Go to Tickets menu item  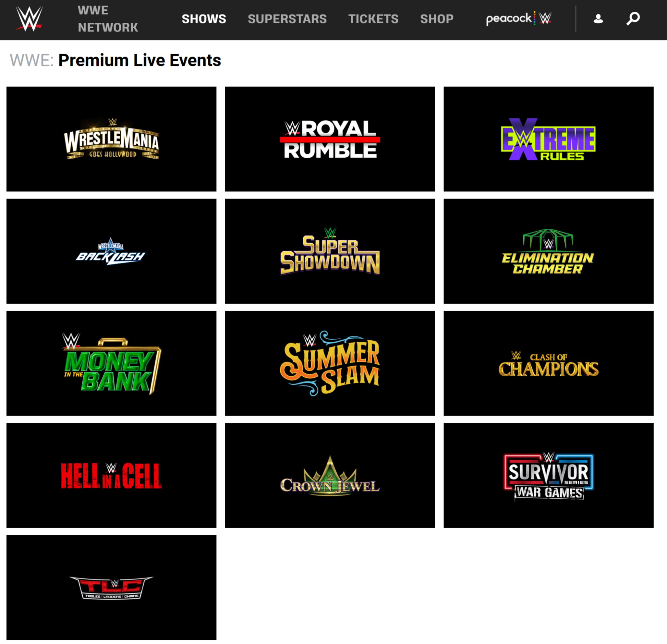click(x=373, y=19)
